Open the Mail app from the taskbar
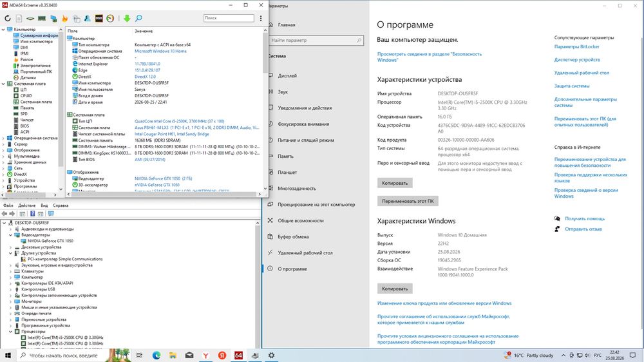 pyautogui.click(x=189, y=356)
